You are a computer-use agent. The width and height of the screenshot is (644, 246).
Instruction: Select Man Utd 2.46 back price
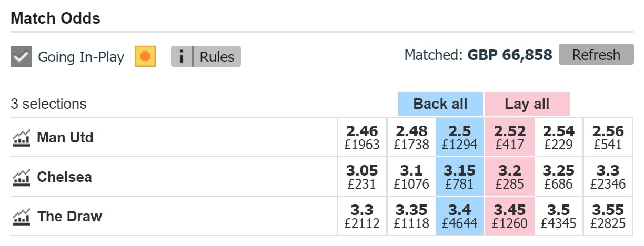pyautogui.click(x=361, y=137)
